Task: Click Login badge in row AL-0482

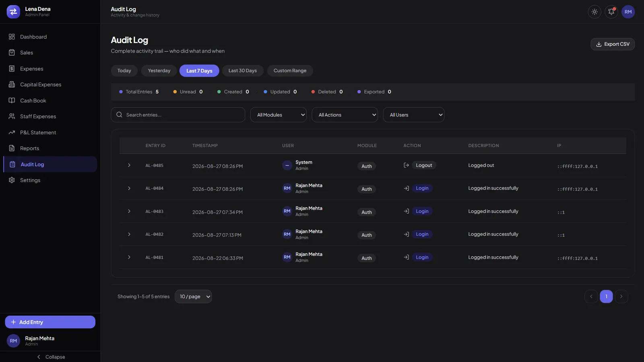Action: tap(422, 234)
